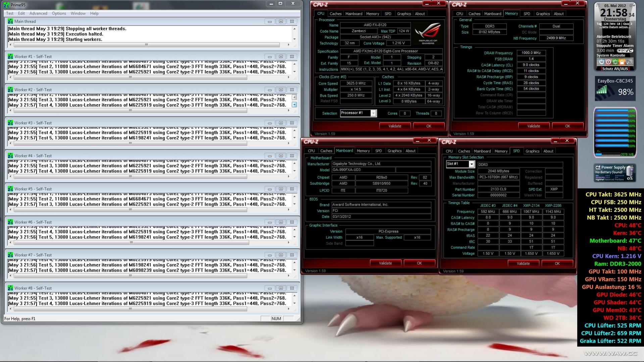Click Validate in the CPU-Z Memory window
The height and width of the screenshot is (362, 644).
coord(534,126)
